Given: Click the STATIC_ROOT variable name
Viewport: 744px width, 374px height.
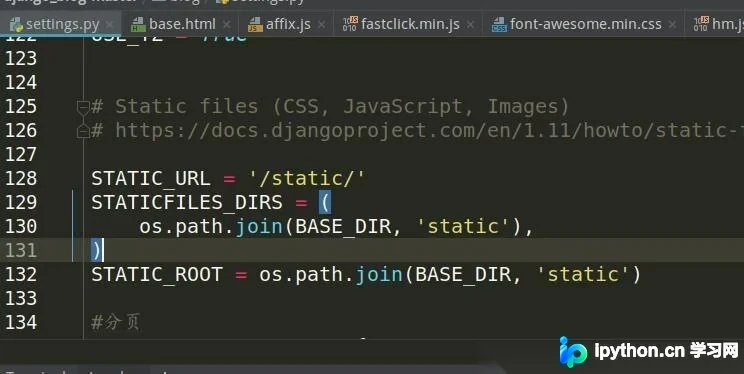Looking at the screenshot, I should [157, 275].
